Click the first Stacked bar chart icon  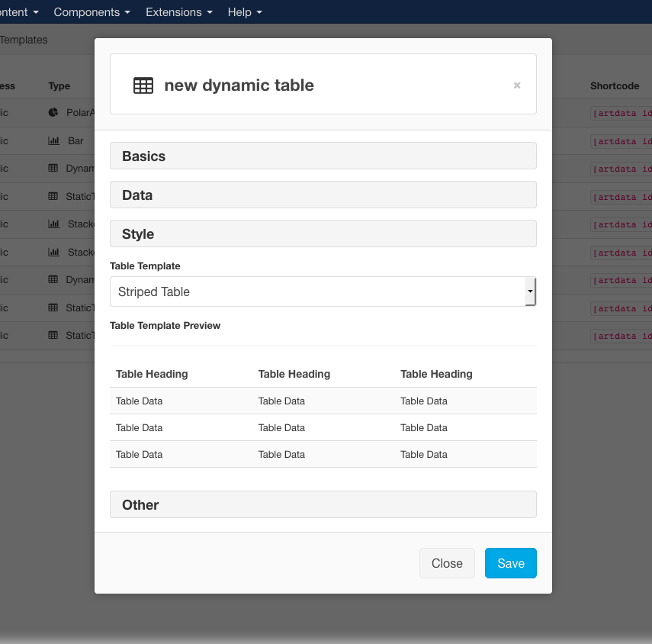point(51,224)
